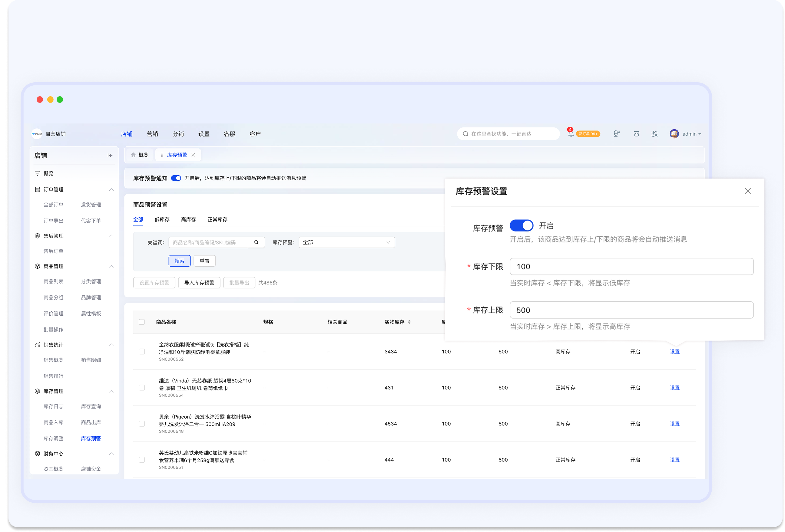This screenshot has height=532, width=785.
Task: Close the 库存预警设置 panel
Action: click(x=747, y=191)
